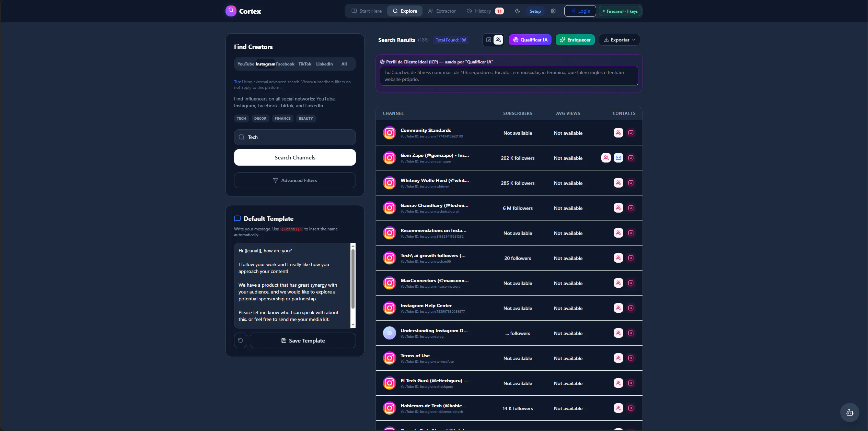Toggle dark mode moon icon
Screen dimensions: 868x431
tap(518, 11)
